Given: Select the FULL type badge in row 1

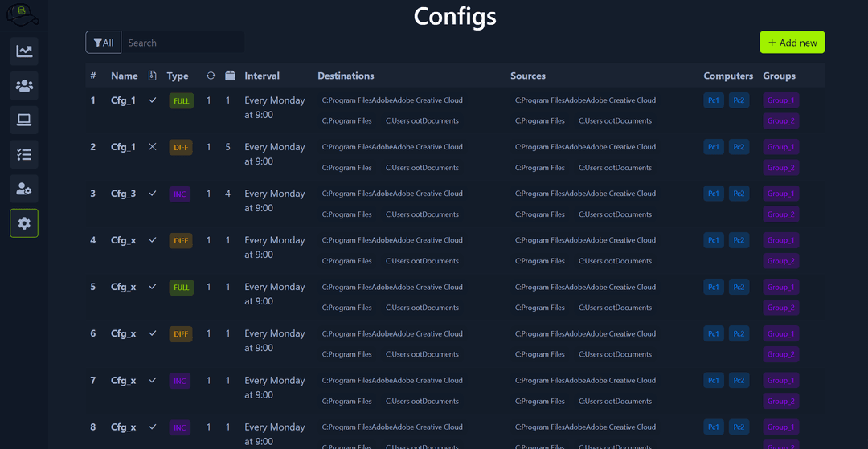Looking at the screenshot, I should [181, 101].
